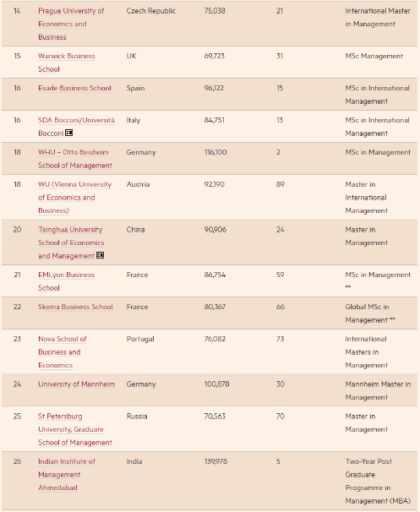Select salary value 75,038
Screen dimensions: 420x512
tap(215, 11)
